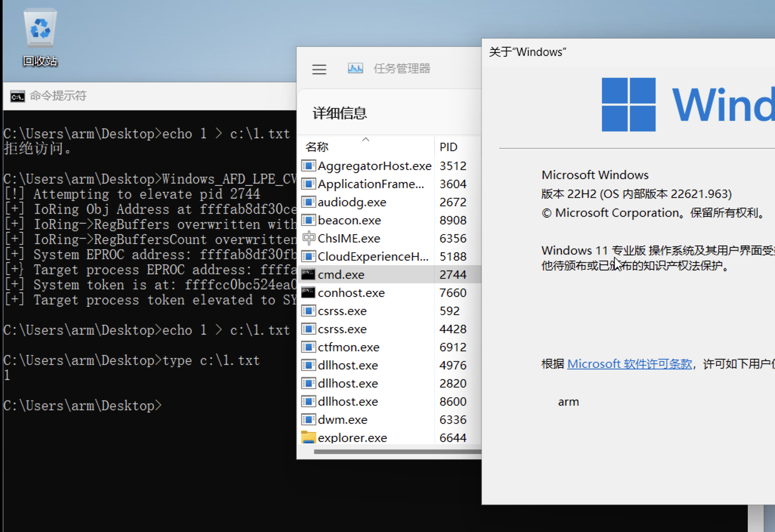Click PID value 6644 for explorer.exe
This screenshot has width=775, height=532.
point(453,438)
